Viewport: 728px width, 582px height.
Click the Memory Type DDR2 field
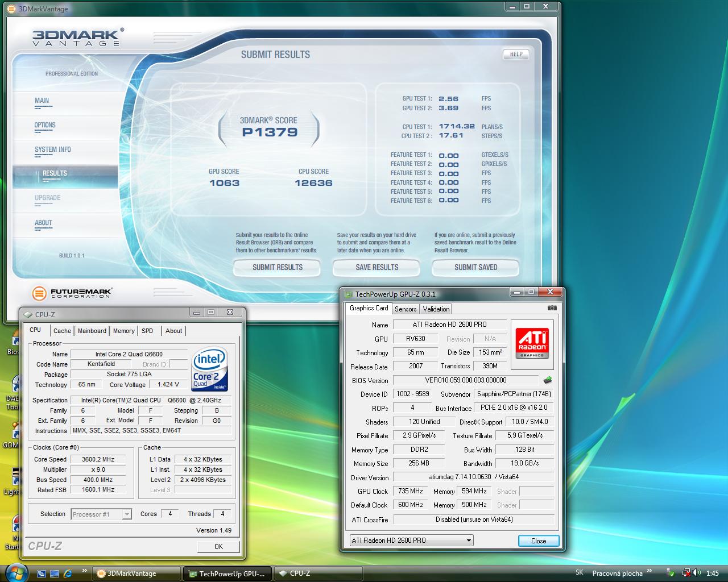coord(419,450)
